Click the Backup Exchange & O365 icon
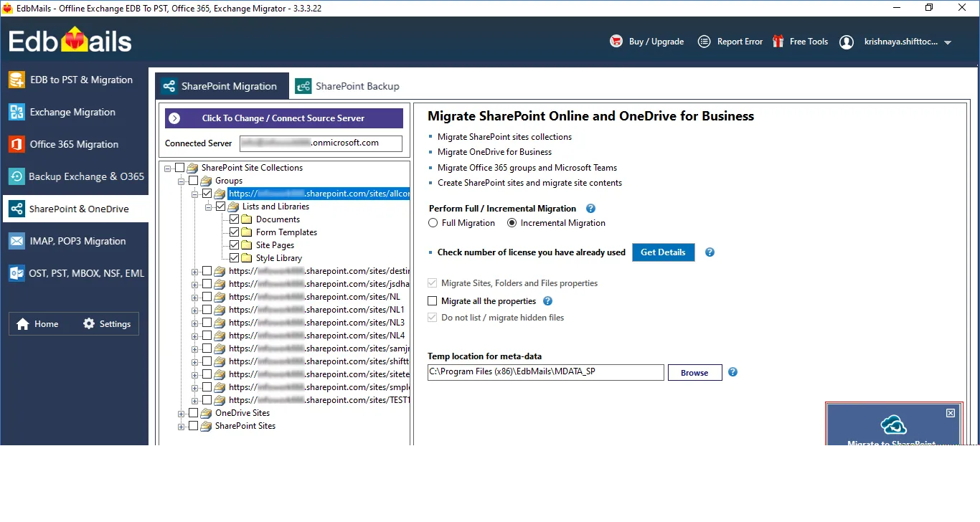Viewport: 980px width, 522px height. 17,176
